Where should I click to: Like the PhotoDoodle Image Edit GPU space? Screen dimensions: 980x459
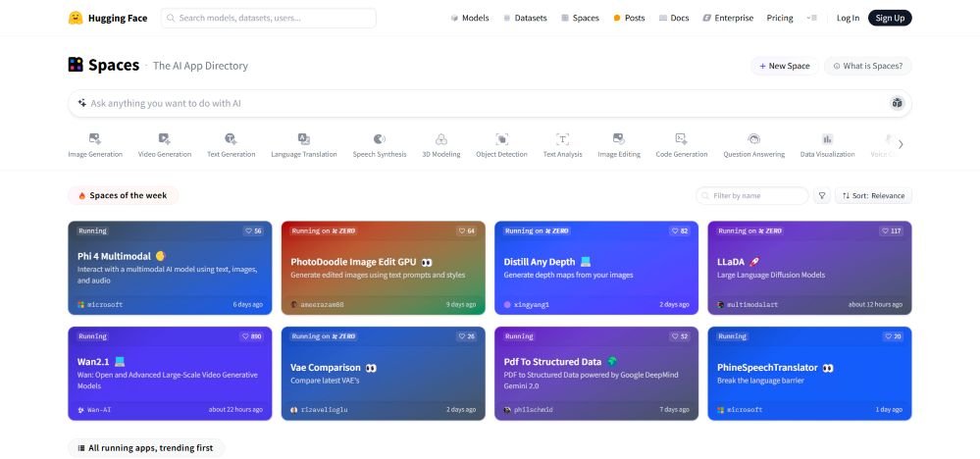click(466, 231)
